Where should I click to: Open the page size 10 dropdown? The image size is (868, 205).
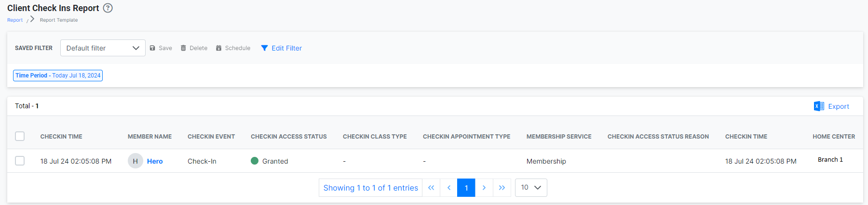(x=530, y=188)
